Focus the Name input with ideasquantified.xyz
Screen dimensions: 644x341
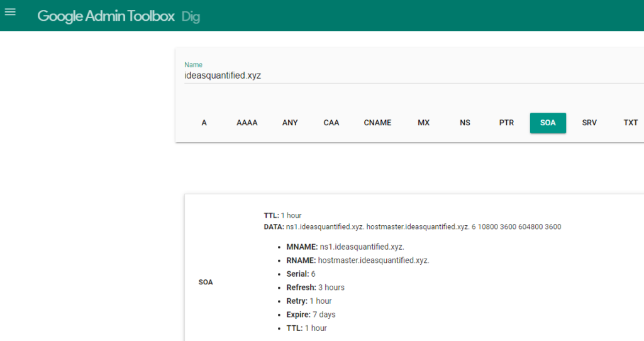[414, 75]
